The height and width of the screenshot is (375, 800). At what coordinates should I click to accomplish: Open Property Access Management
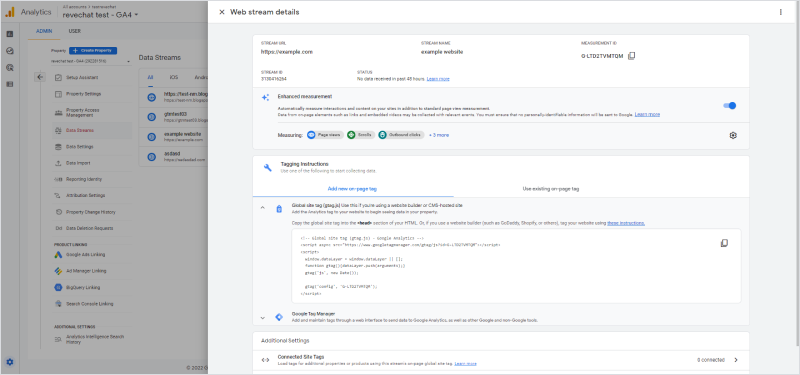(x=91, y=112)
